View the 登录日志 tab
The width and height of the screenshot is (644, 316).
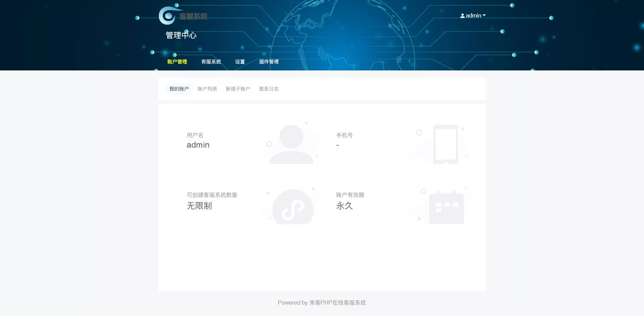pos(269,89)
